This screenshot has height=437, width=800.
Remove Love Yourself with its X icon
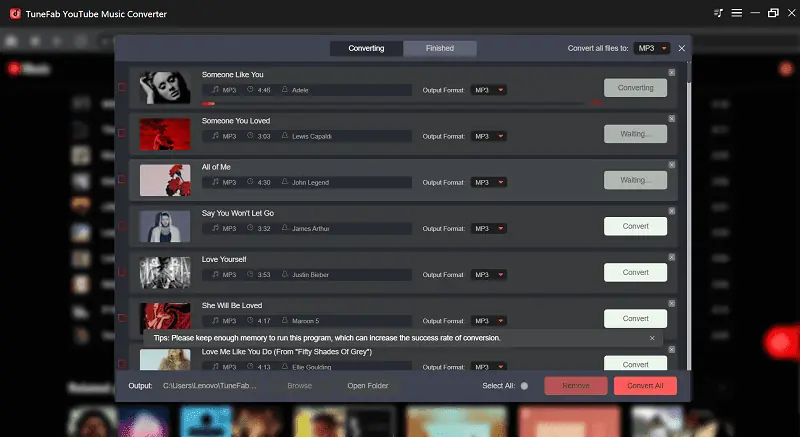pos(671,258)
